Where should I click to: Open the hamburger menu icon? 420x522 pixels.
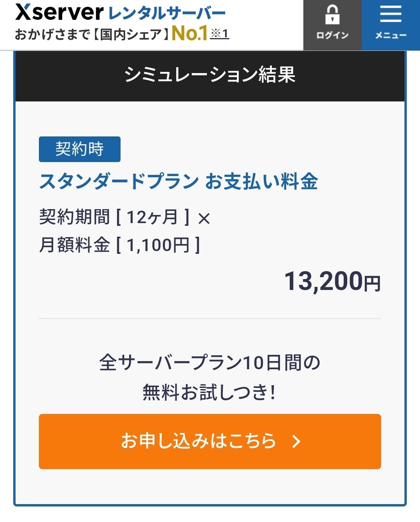click(390, 14)
